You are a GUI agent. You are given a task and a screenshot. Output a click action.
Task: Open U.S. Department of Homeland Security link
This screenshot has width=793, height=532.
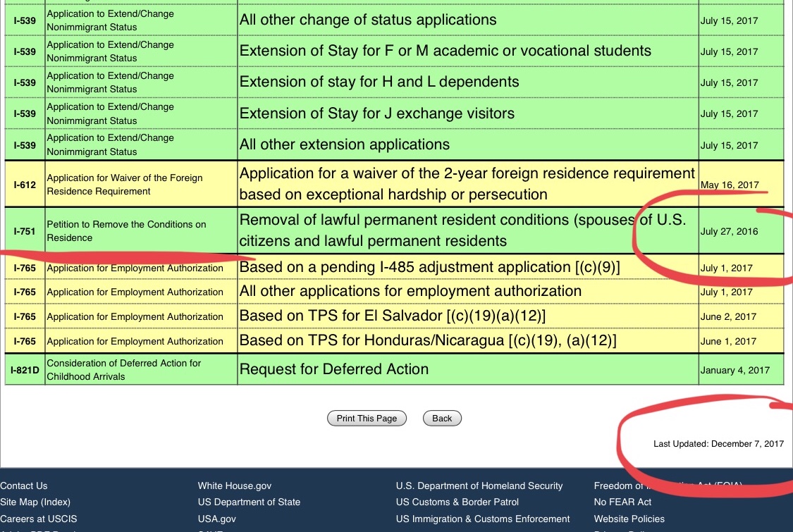479,485
